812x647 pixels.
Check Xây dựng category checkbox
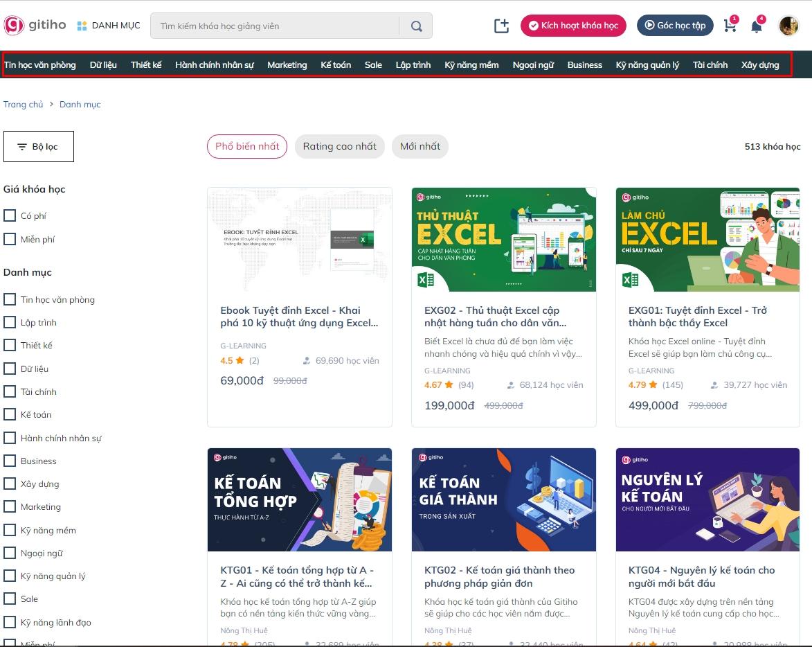click(10, 484)
